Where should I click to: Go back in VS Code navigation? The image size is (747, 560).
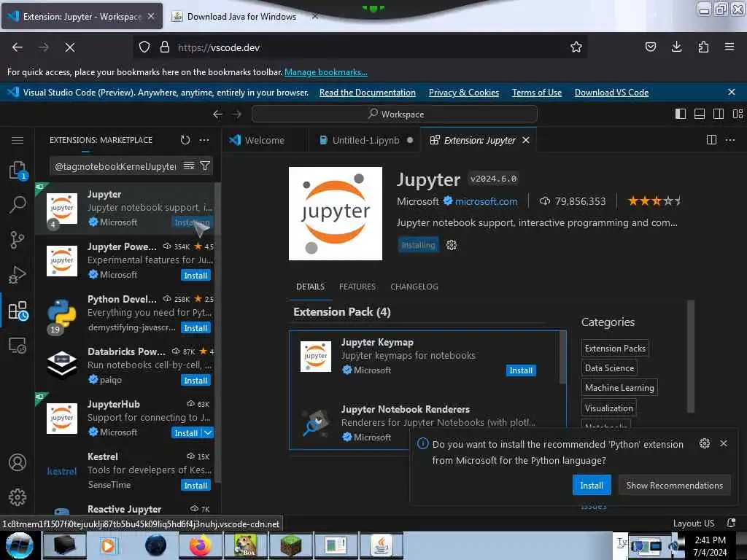point(217,114)
